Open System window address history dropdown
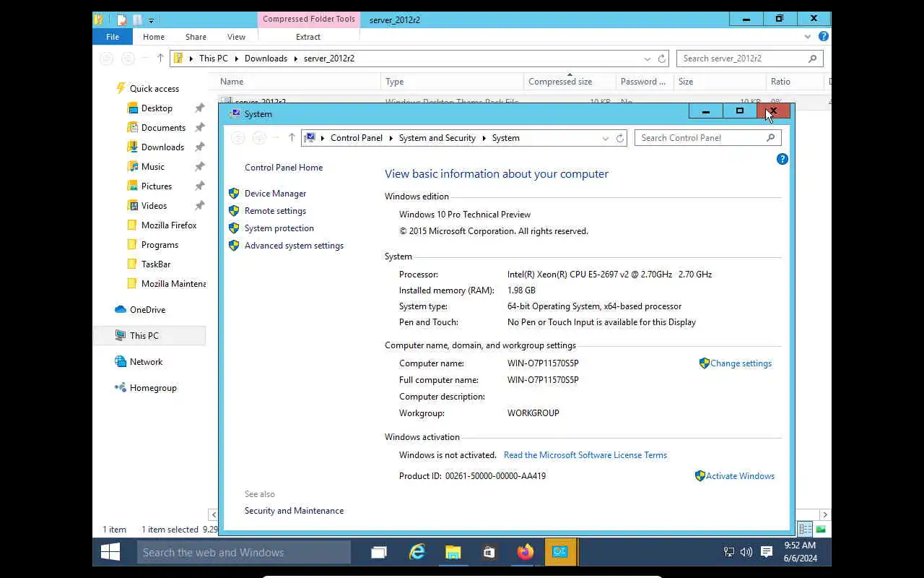Viewport: 924px width, 578px height. [605, 138]
